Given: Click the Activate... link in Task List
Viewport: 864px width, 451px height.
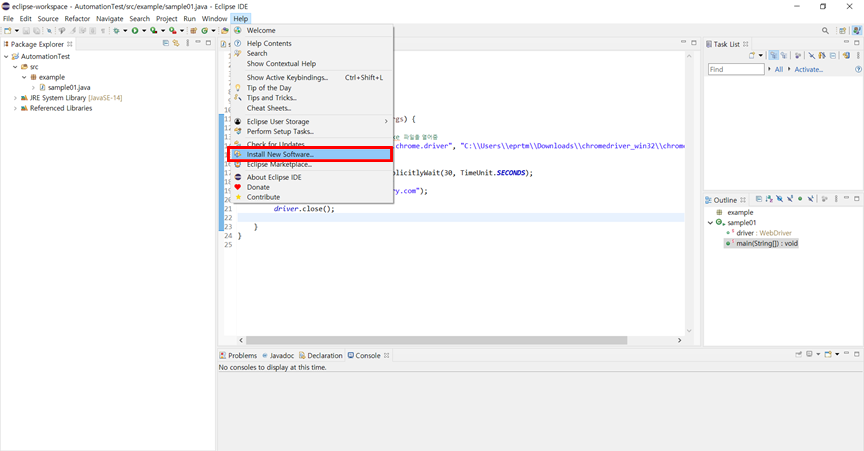Looking at the screenshot, I should click(x=808, y=69).
